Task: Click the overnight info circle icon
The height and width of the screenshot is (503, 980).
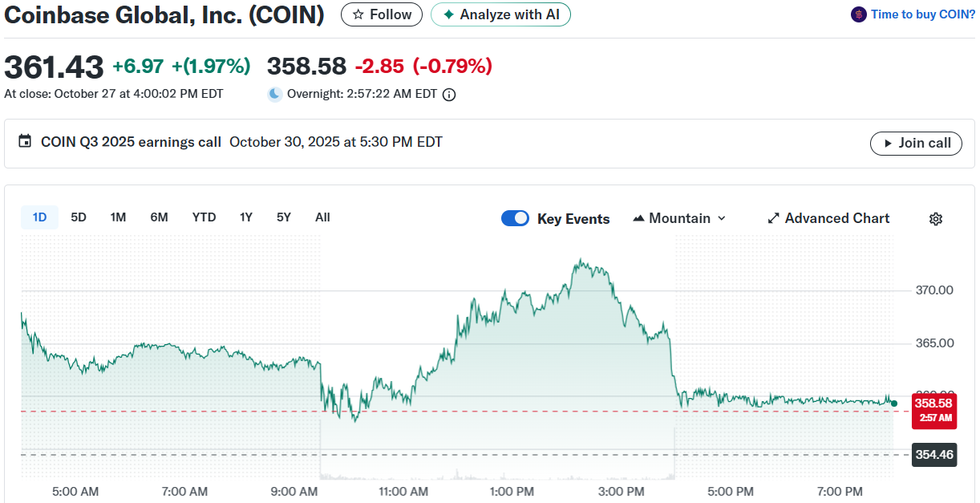Action: point(449,95)
